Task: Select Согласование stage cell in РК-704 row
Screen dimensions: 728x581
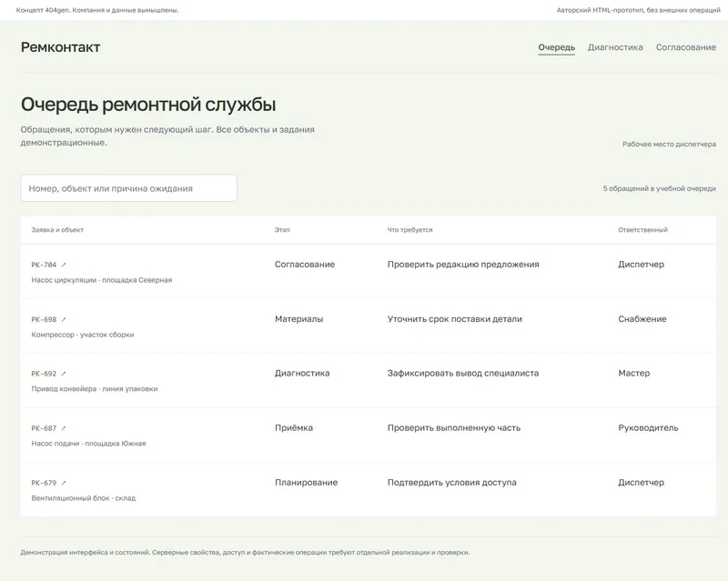Action: [x=305, y=265]
